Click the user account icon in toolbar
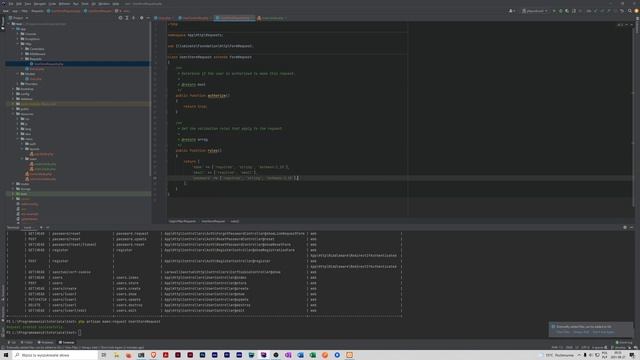 [x=511, y=11]
